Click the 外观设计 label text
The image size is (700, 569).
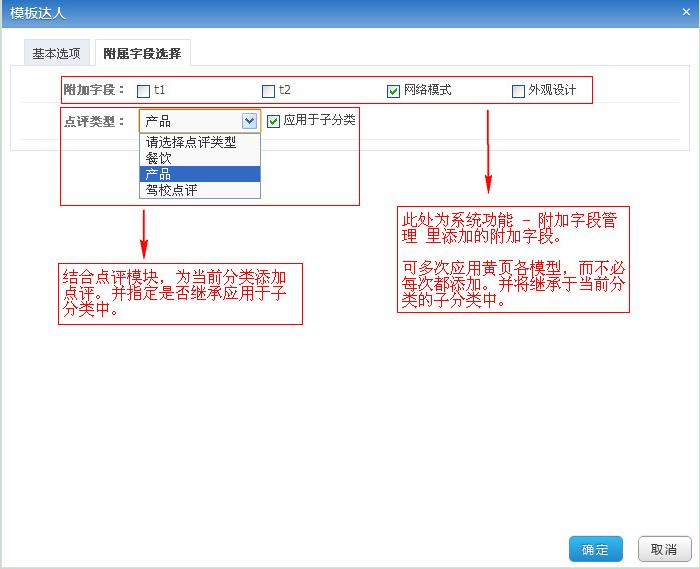click(552, 90)
